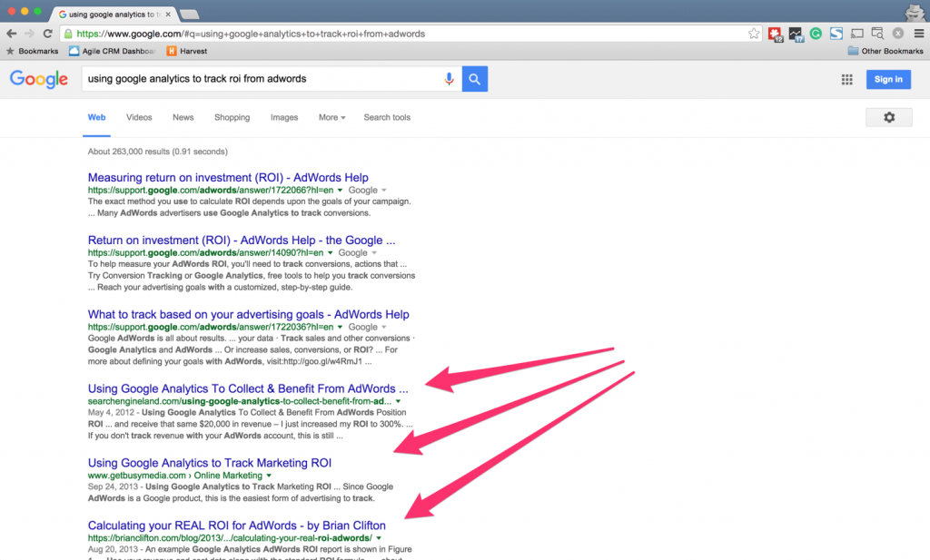Open 'Calculating your REAL ROI for AdWords' result
Screen dimensions: 930x560
pyautogui.click(x=237, y=526)
